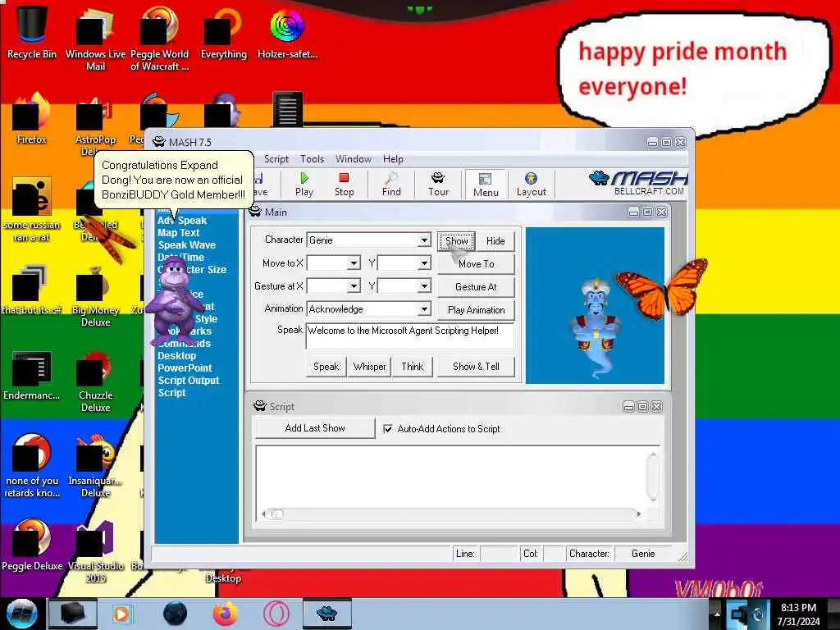Open the Recycle Bin desktop icon
Image resolution: width=840 pixels, height=630 pixels.
click(32, 32)
